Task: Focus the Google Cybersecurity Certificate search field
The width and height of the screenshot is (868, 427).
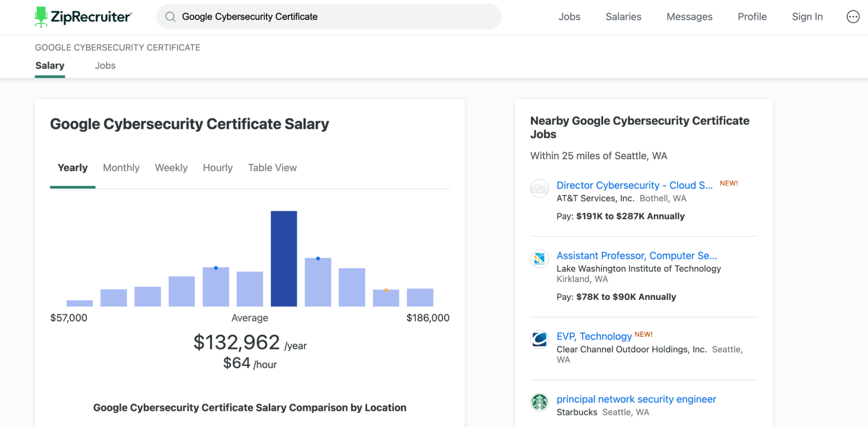Action: click(329, 17)
